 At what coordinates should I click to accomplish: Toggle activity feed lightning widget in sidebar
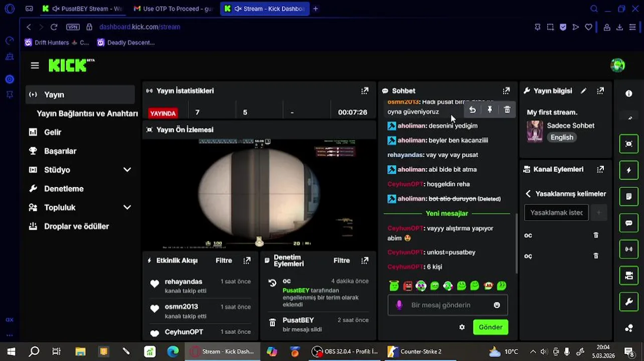tap(629, 170)
